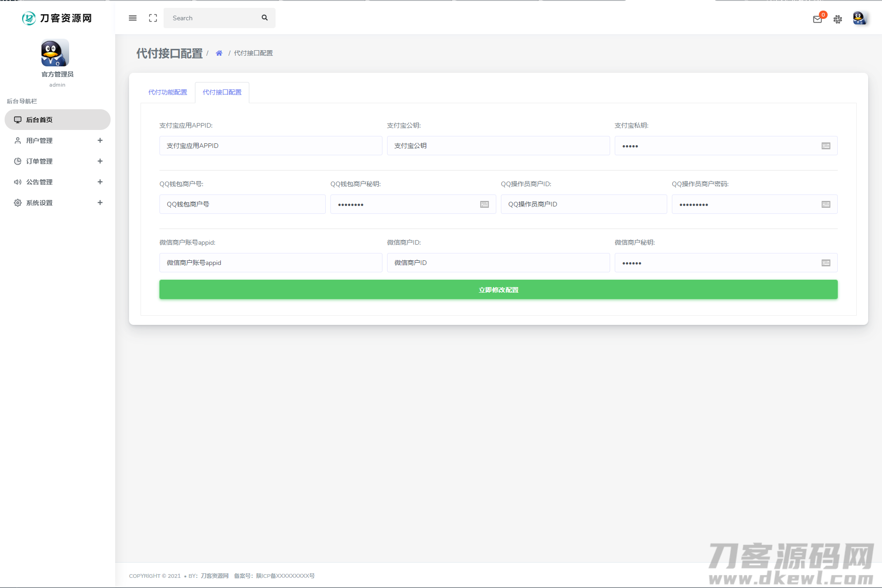Open the mail notifications icon
The image size is (882, 588).
[817, 19]
